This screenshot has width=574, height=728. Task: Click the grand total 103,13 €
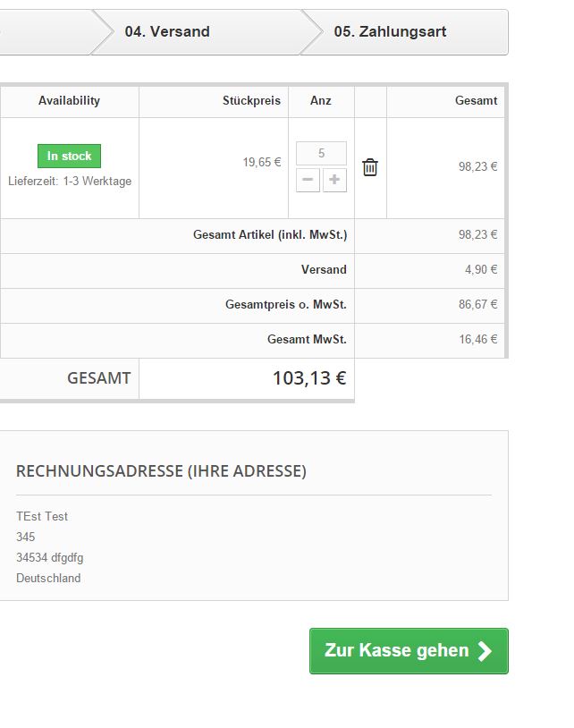click(x=308, y=378)
